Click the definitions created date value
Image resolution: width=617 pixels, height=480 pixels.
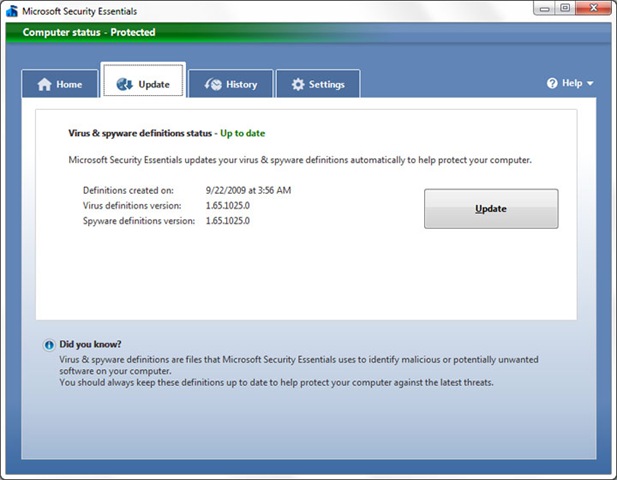click(x=248, y=190)
